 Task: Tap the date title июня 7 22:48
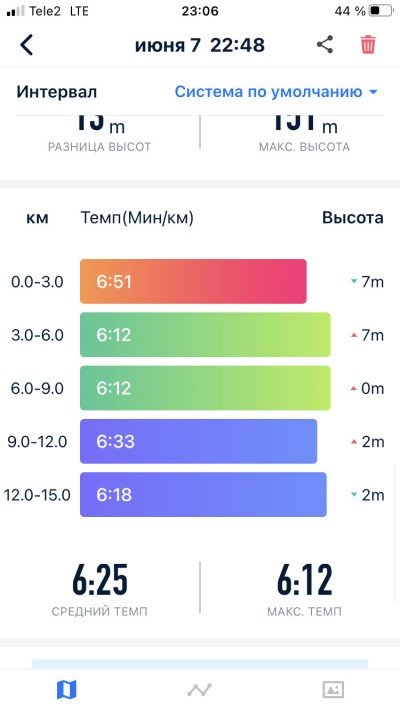[200, 45]
